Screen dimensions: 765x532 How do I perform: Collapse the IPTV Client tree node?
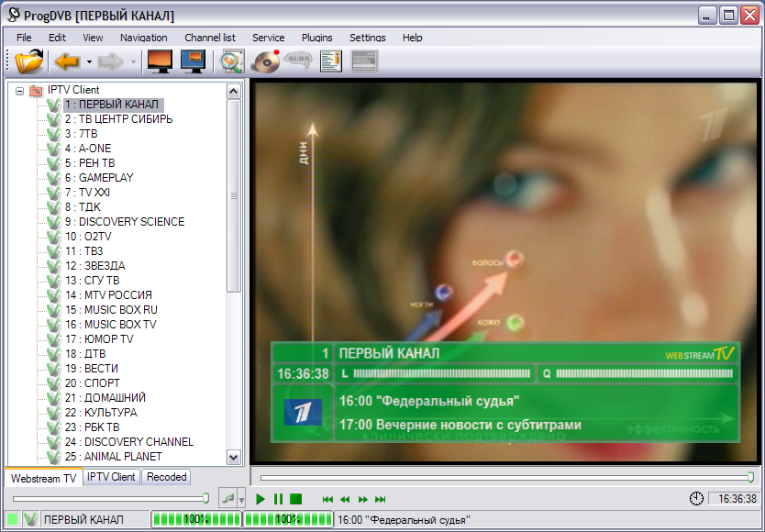coord(19,90)
